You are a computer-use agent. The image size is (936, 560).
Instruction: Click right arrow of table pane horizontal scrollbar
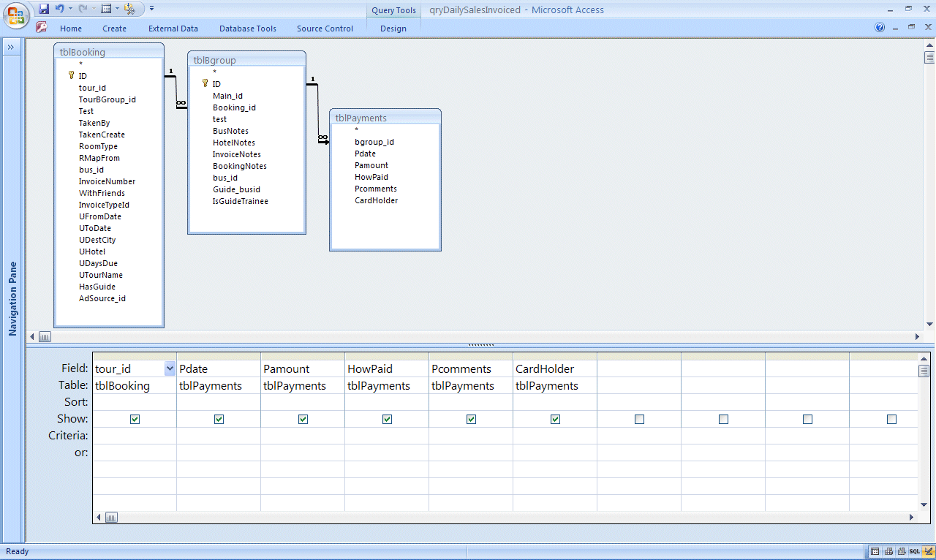coord(917,337)
